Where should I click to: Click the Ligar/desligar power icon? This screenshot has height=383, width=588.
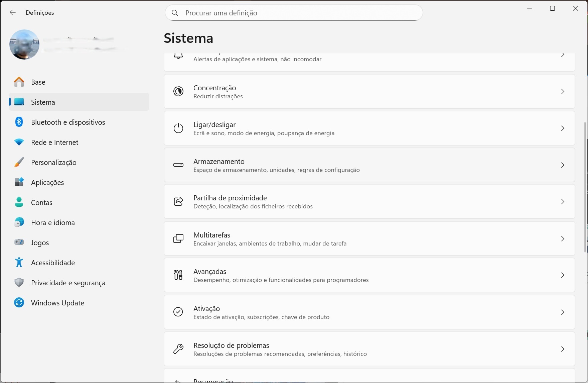(x=178, y=128)
